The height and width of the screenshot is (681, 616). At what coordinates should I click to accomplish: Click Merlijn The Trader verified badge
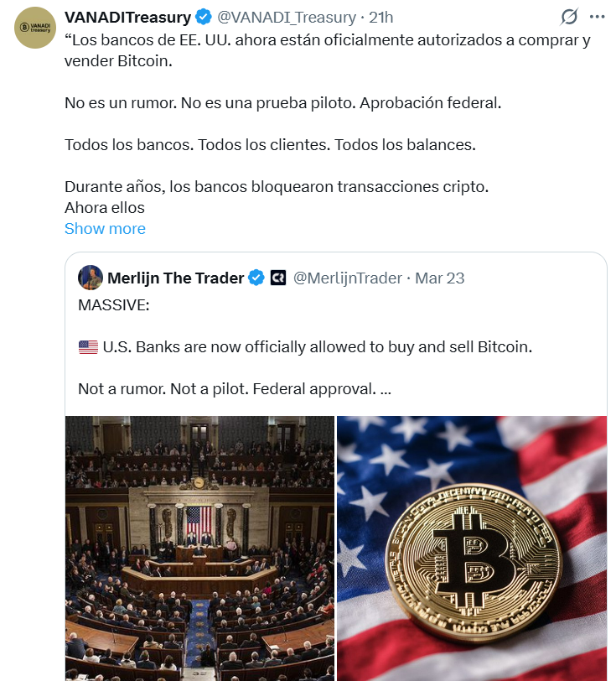256,278
